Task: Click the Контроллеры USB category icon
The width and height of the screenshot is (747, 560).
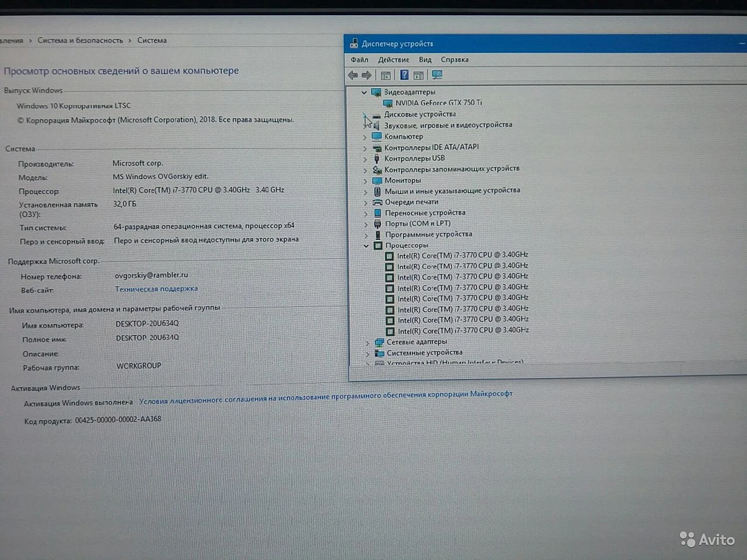Action: pyautogui.click(x=377, y=158)
